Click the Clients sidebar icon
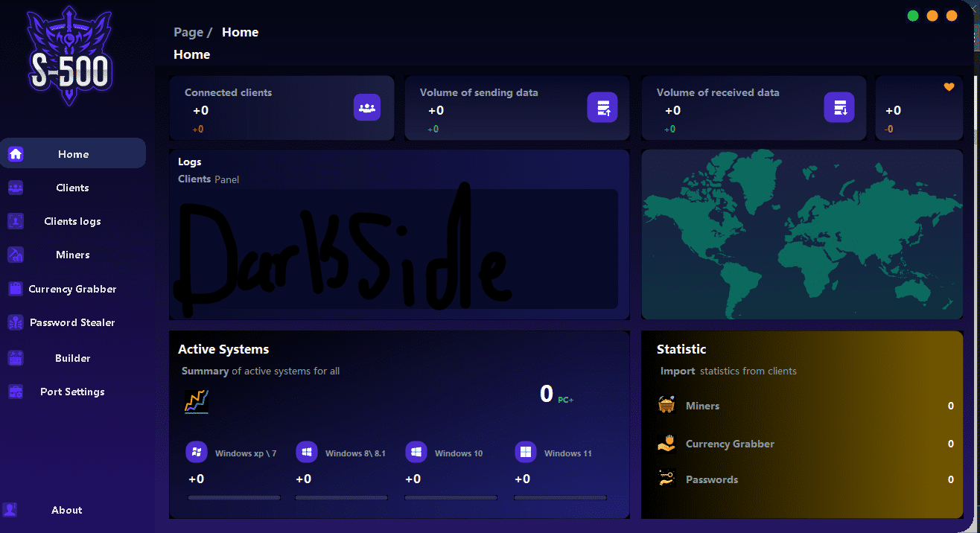The image size is (980, 533). 16,188
